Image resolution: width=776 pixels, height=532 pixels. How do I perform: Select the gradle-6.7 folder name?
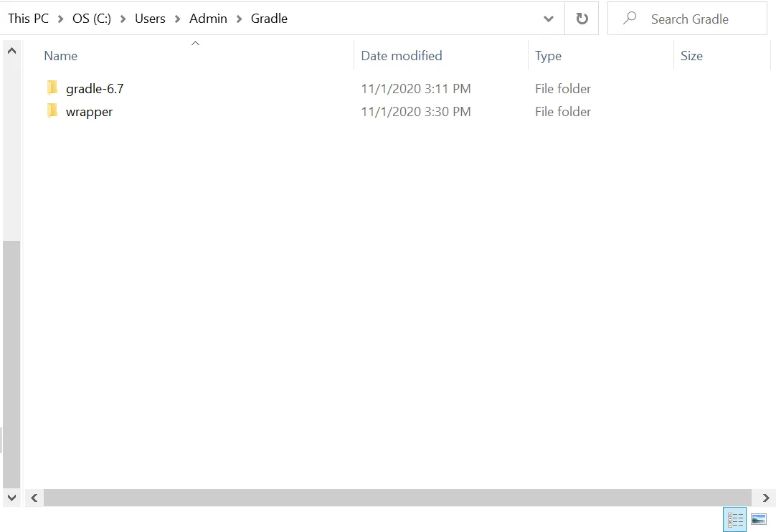pyautogui.click(x=95, y=89)
